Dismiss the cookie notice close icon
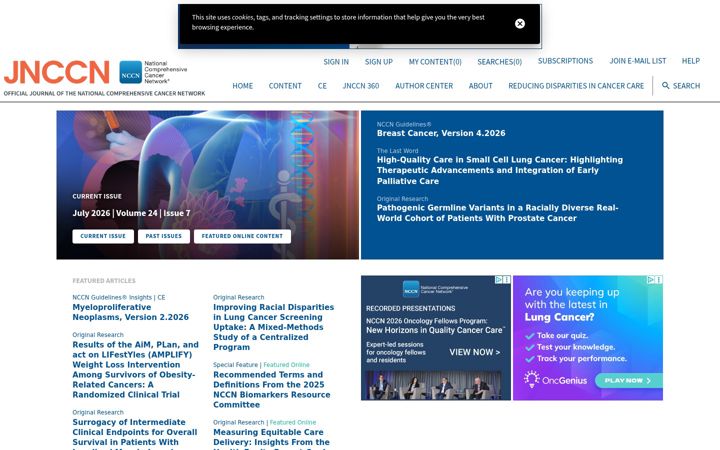 click(x=519, y=23)
